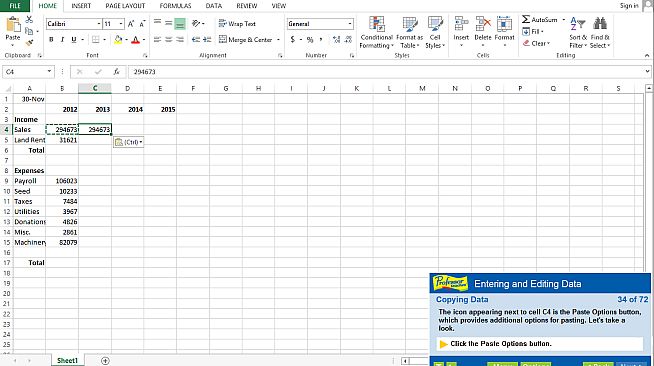
Task: Apply the yellow Fill Color bucket
Action: (118, 40)
